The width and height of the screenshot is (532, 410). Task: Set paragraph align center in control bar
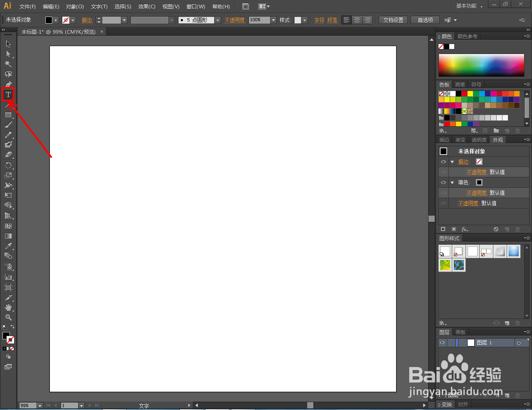[357, 20]
